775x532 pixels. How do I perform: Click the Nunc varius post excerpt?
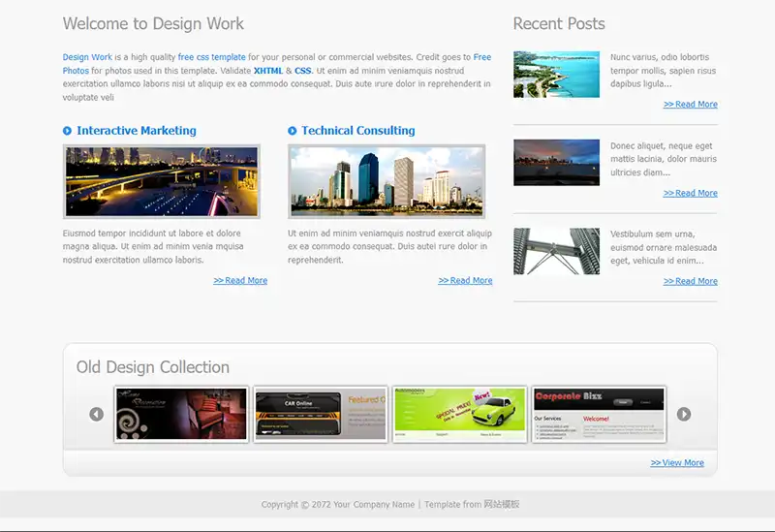pos(664,70)
